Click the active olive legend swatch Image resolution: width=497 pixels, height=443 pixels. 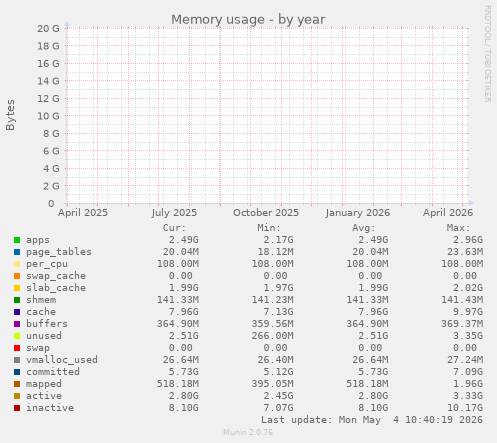tap(17, 396)
